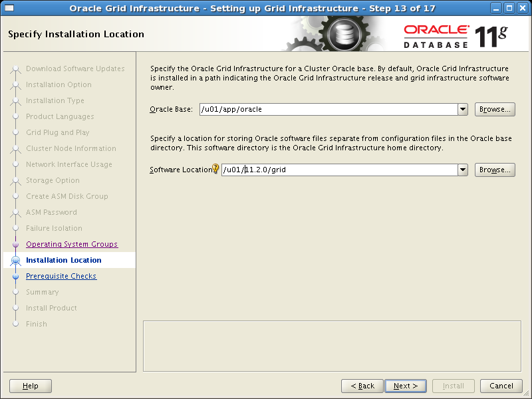Screen dimensions: 532x399
Task: Open the Help button
Action: point(31,386)
